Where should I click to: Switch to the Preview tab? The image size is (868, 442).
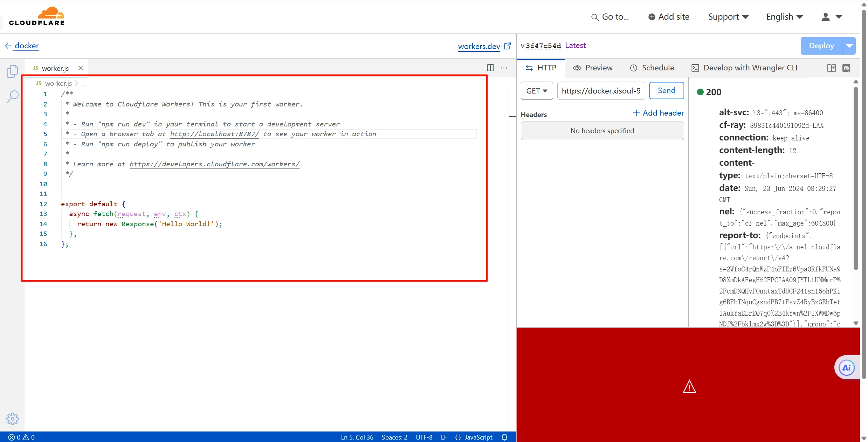point(593,68)
